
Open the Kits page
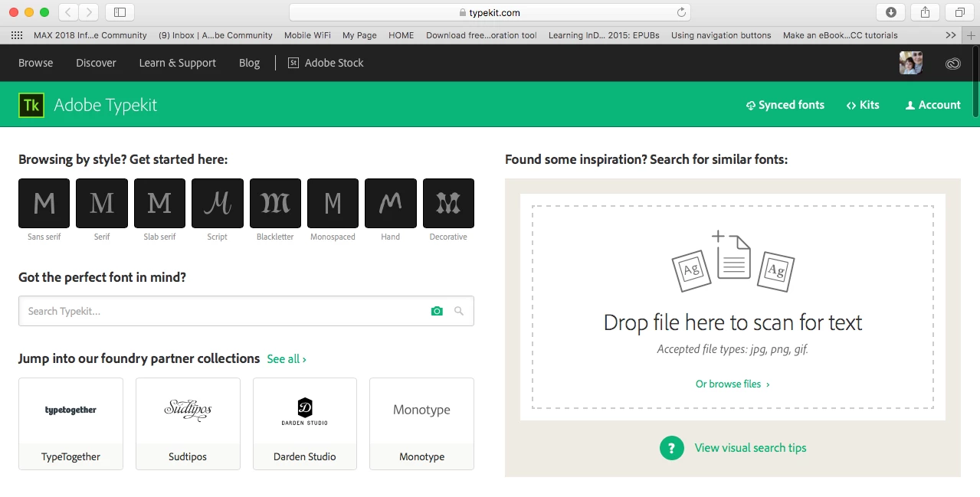coord(863,105)
